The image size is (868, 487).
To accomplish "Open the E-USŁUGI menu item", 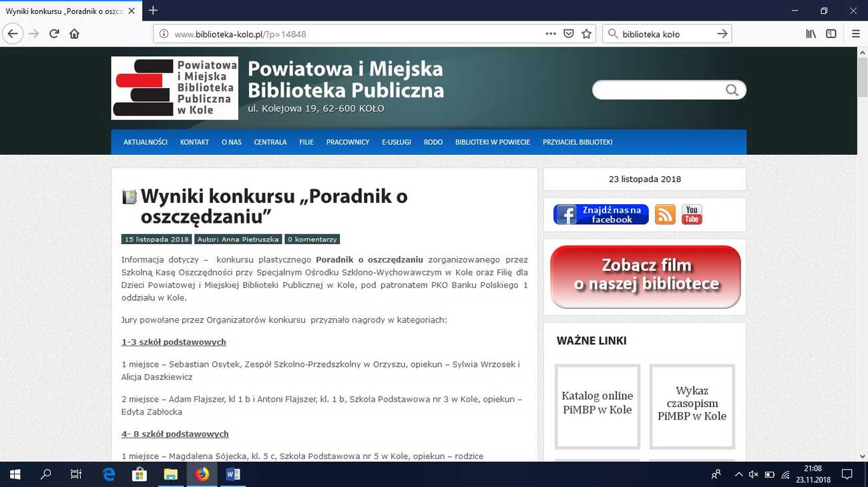I will (x=397, y=142).
